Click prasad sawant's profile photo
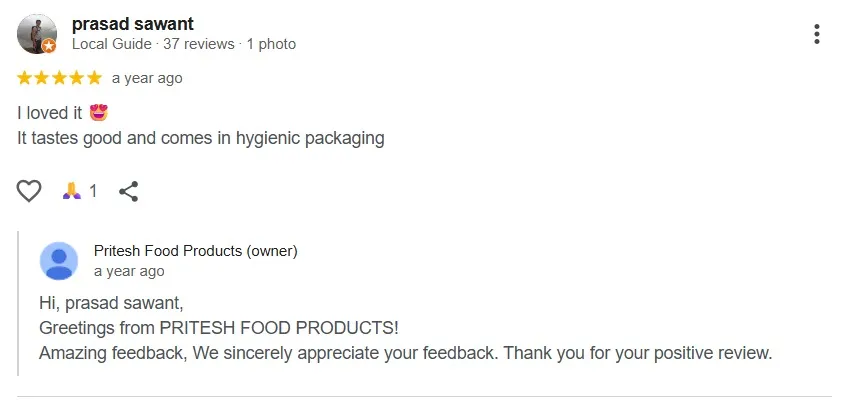842x408 pixels. 37,34
